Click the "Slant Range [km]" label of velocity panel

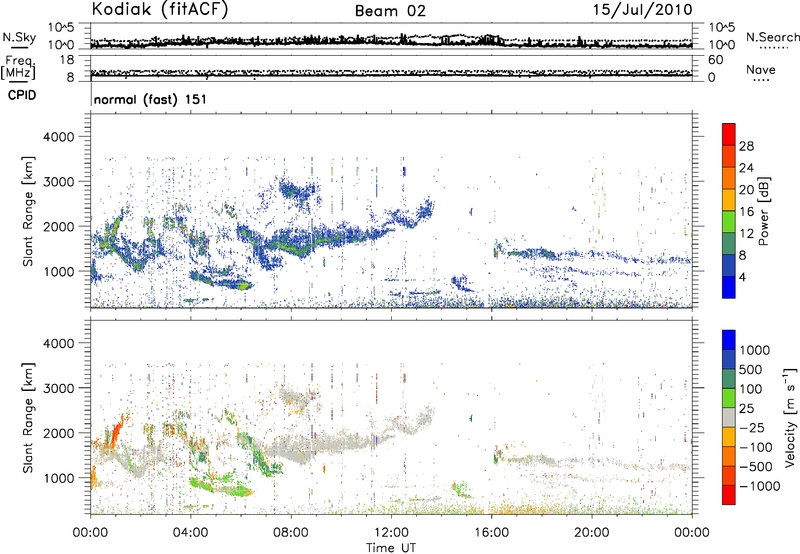[x=29, y=417]
